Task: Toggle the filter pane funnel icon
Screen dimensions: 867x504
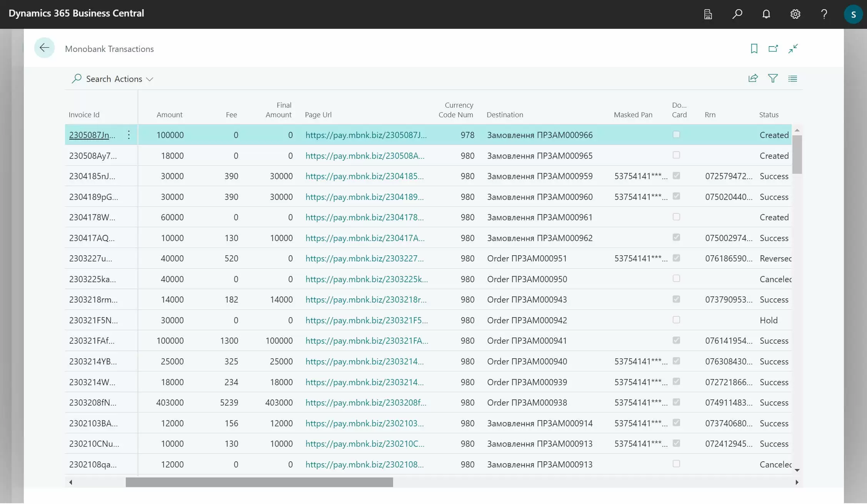Action: tap(773, 78)
